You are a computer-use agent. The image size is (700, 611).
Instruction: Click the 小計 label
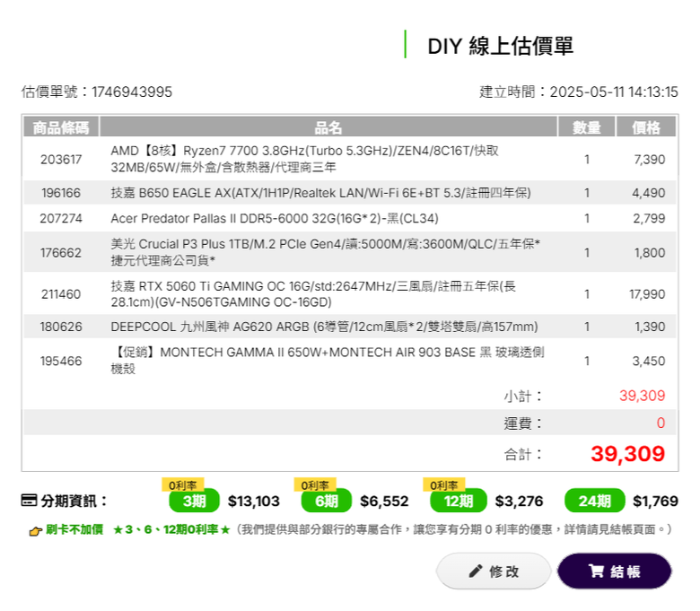coord(523,396)
